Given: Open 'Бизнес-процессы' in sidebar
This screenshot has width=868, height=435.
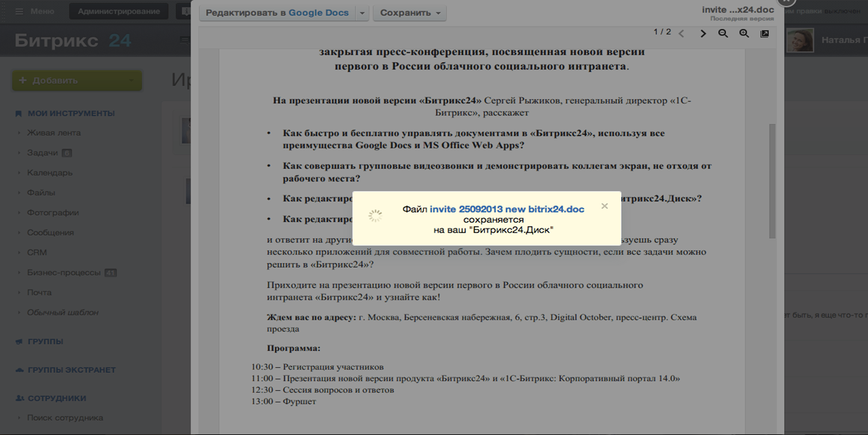Looking at the screenshot, I should (x=64, y=272).
